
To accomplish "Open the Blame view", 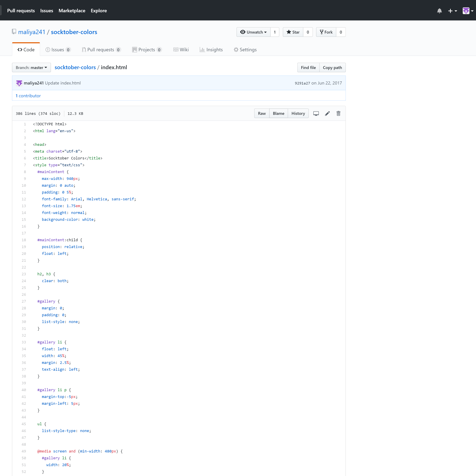I will click(278, 113).
